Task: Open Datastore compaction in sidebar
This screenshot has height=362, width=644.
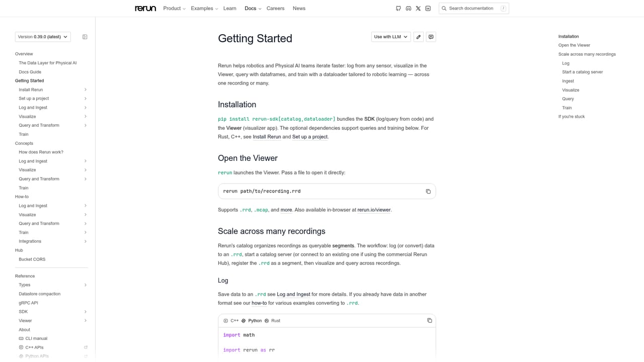Action: (40, 294)
